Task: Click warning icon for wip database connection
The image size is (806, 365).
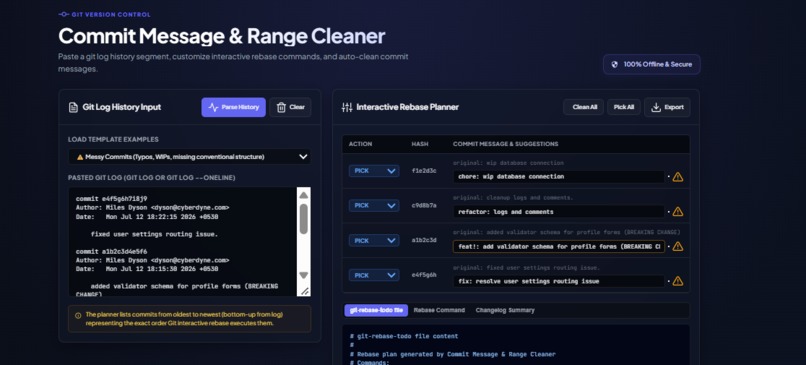Action: pos(678,177)
